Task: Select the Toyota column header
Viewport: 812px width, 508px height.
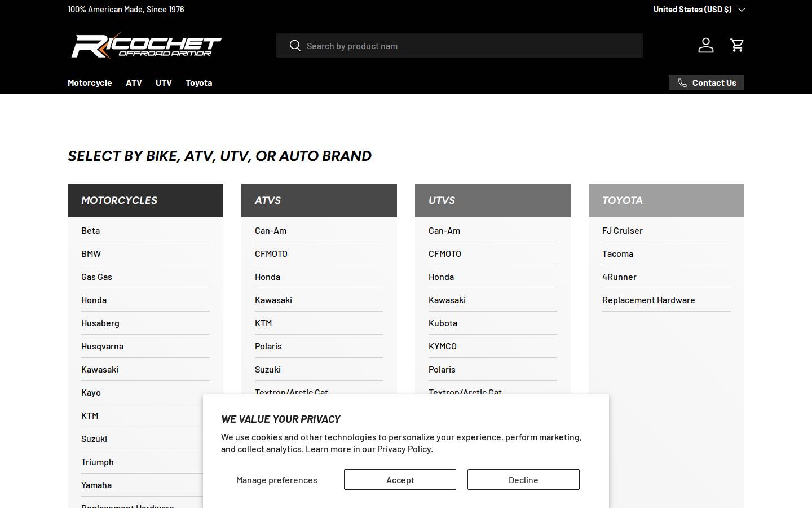Action: [667, 200]
